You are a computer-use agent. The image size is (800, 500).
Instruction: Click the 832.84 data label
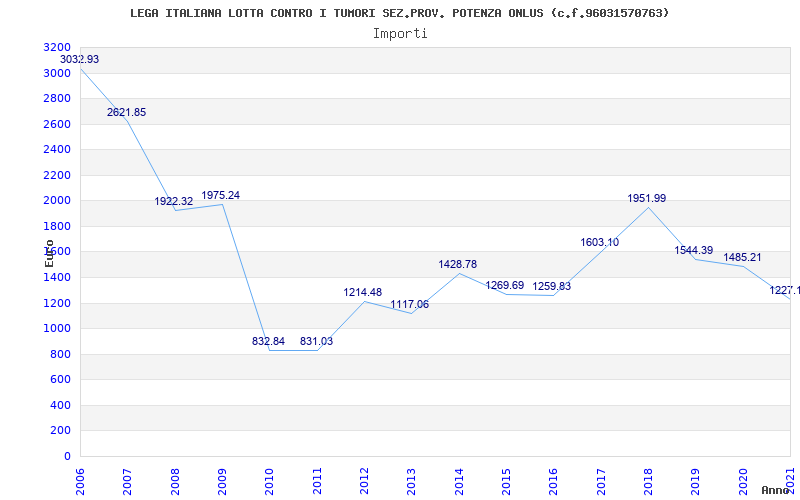tap(268, 341)
